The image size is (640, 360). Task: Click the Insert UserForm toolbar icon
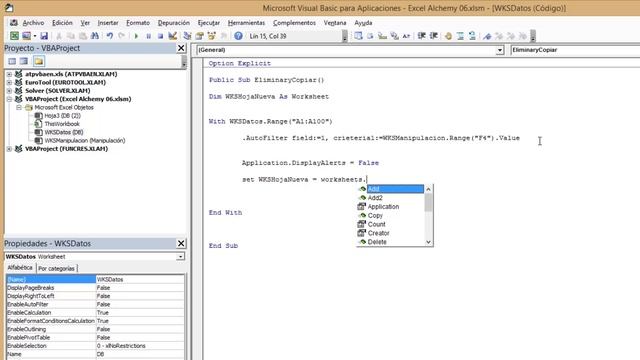[x=27, y=36]
